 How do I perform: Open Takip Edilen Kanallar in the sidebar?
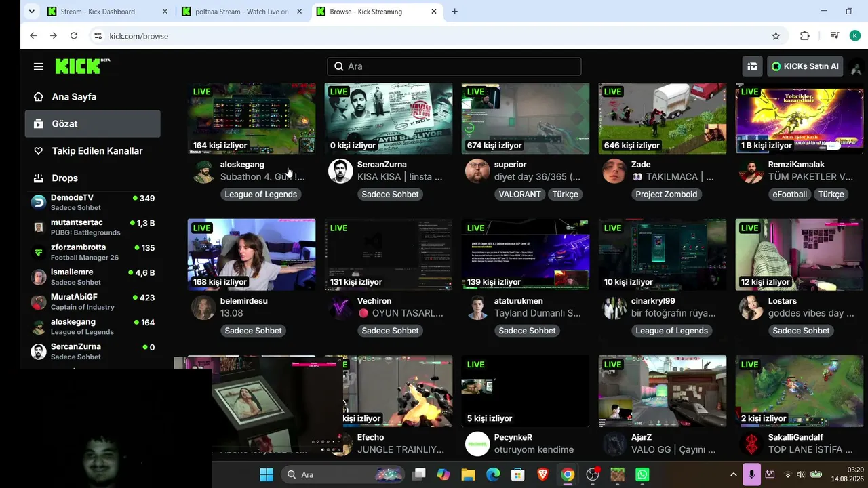tap(93, 150)
